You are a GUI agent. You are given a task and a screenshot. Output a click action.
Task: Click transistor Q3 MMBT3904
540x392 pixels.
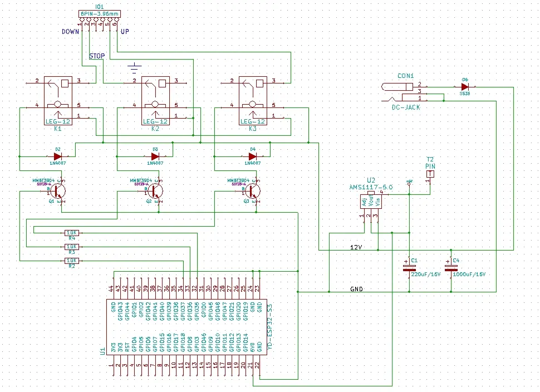click(253, 191)
